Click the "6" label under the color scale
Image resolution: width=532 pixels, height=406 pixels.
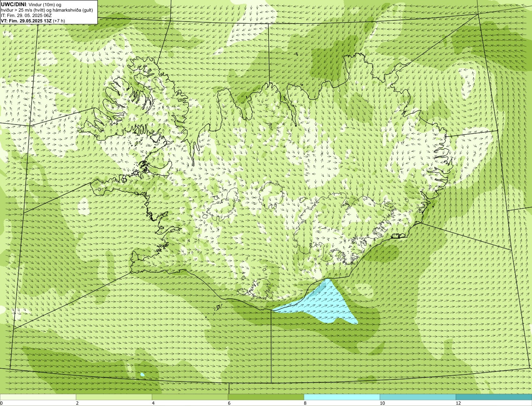click(x=229, y=403)
